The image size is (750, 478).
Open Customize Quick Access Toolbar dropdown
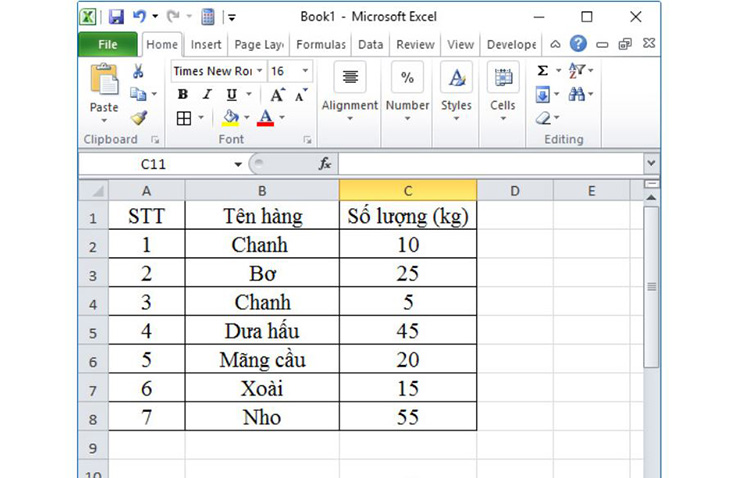pos(232,18)
